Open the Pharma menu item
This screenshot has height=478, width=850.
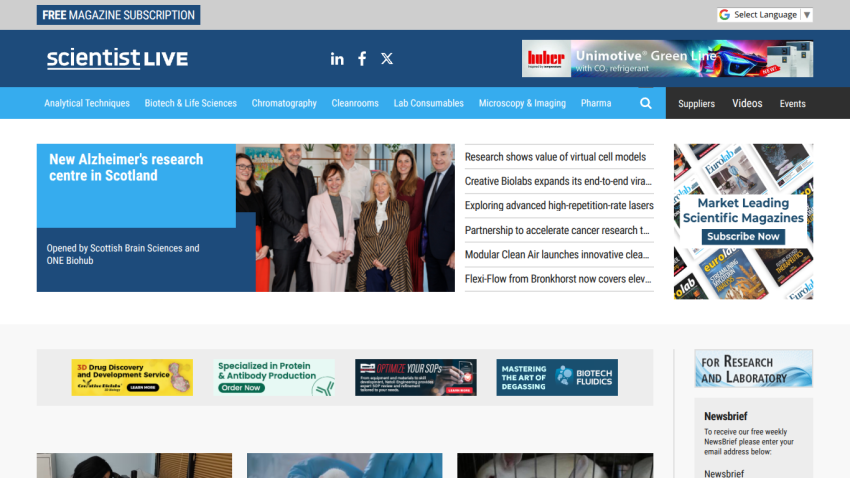(596, 103)
